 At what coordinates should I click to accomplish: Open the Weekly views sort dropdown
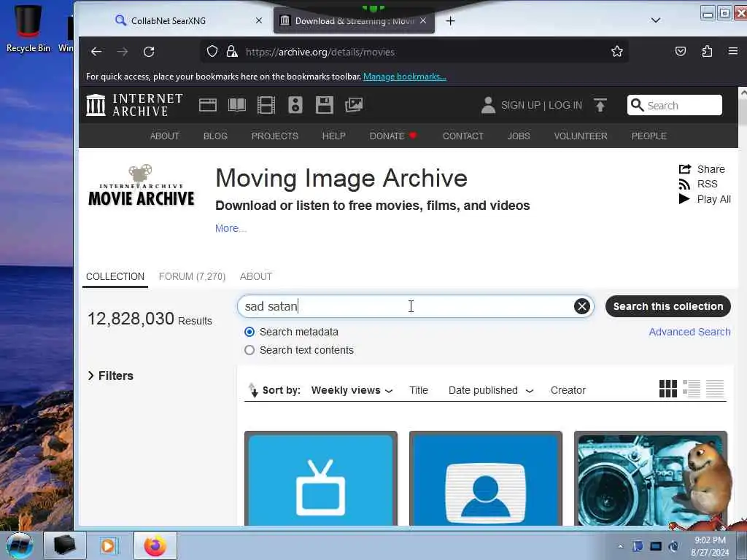(352, 391)
